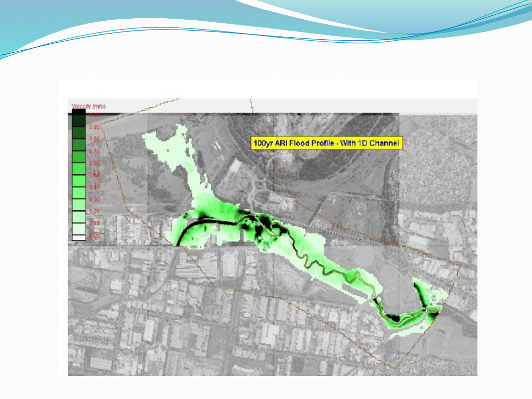The width and height of the screenshot is (532, 399).
Task: Select legend swatch between 0.50 and 0.40
Action: click(78, 181)
